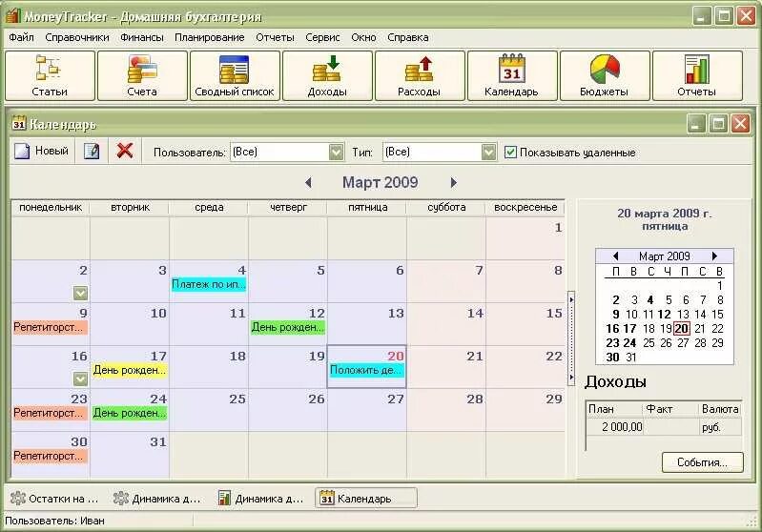Select day 1 cell in main calendar

[525, 238]
